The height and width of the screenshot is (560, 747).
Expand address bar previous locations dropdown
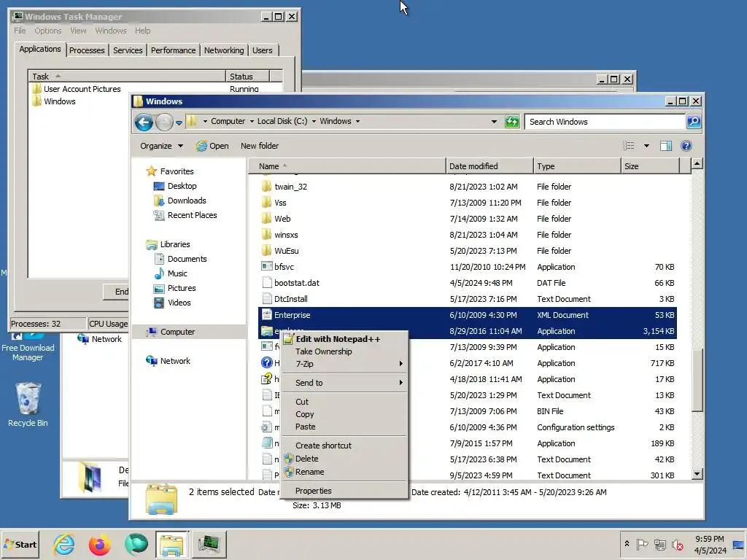[494, 122]
